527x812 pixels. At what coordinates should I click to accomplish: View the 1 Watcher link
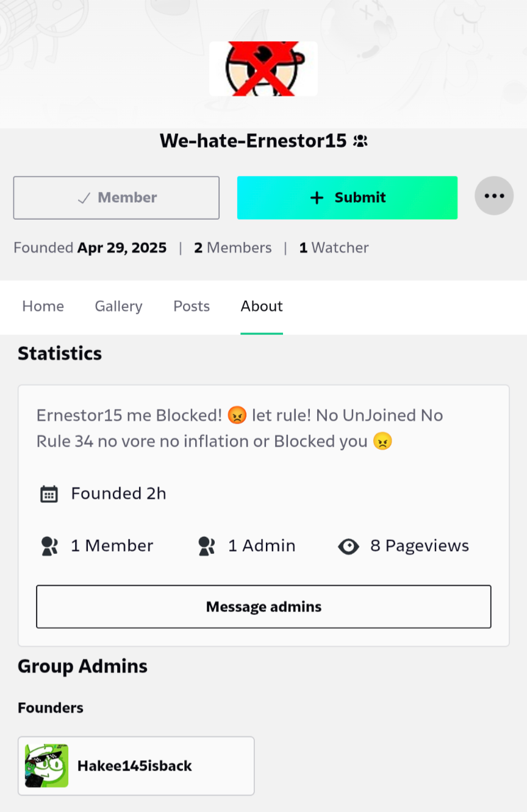coord(334,248)
